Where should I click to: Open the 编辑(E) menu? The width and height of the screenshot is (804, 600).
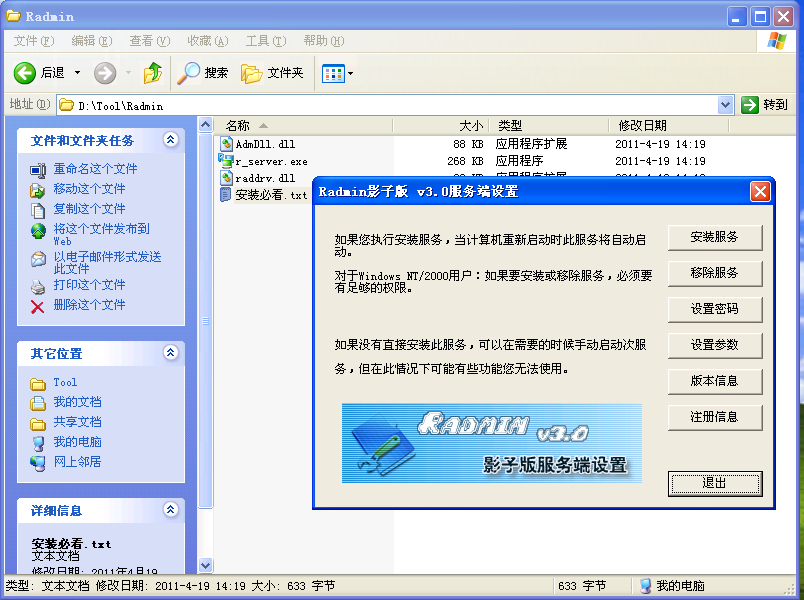pos(91,41)
